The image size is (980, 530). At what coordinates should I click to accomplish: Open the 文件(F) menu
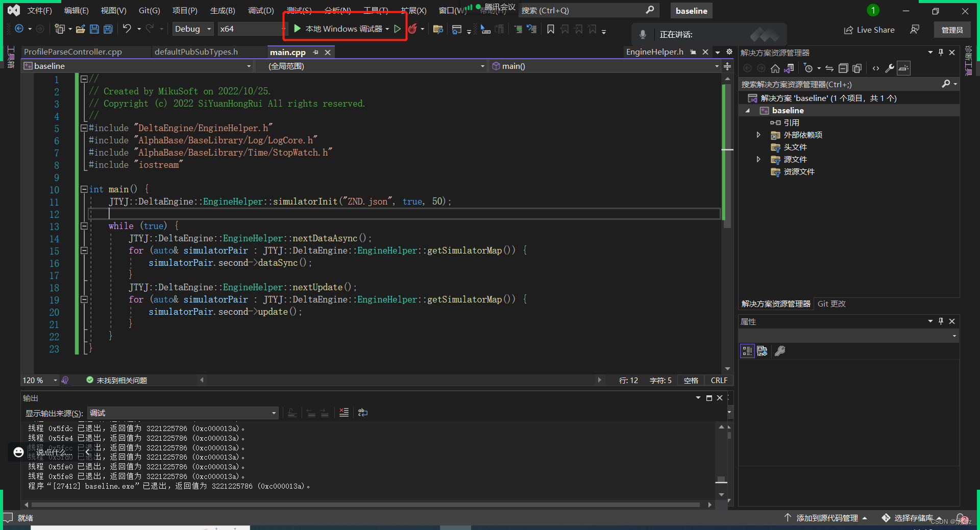39,10
